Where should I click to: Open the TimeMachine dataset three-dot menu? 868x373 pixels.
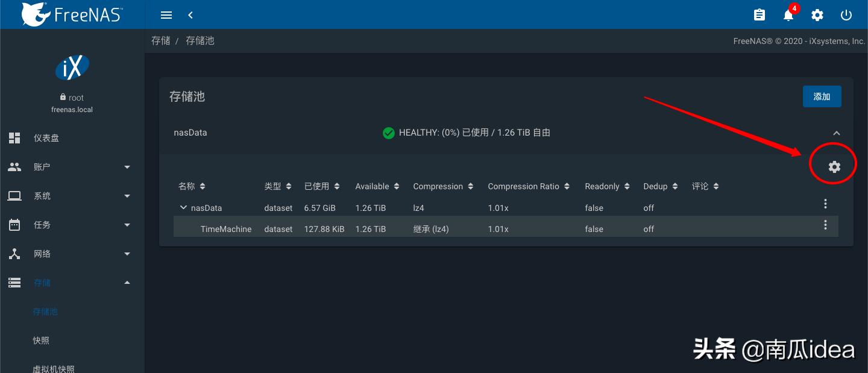coord(825,225)
